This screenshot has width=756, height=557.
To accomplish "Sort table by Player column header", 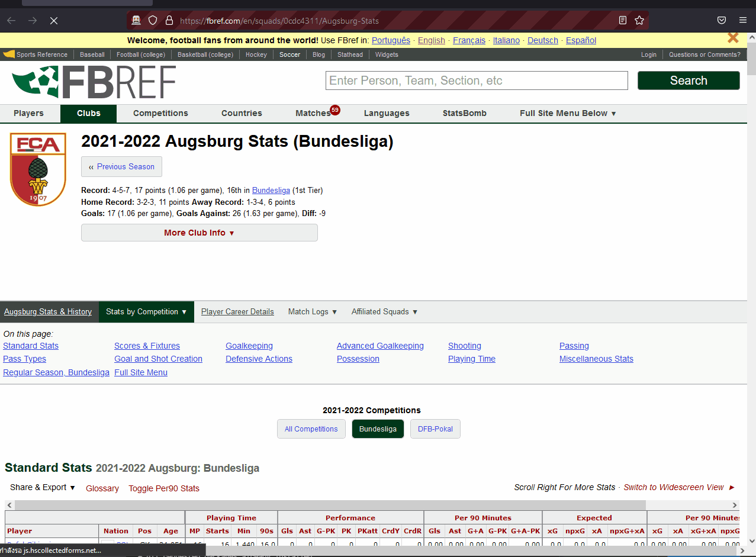I will tap(52, 531).
